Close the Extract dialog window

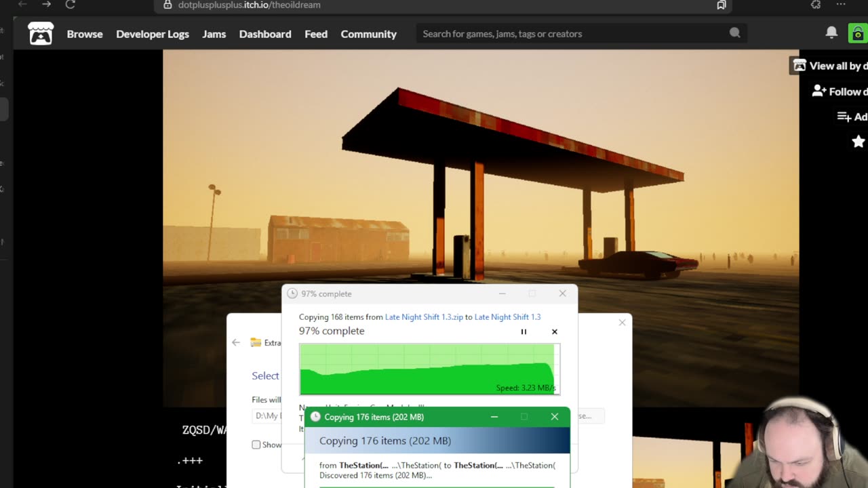[x=622, y=323]
